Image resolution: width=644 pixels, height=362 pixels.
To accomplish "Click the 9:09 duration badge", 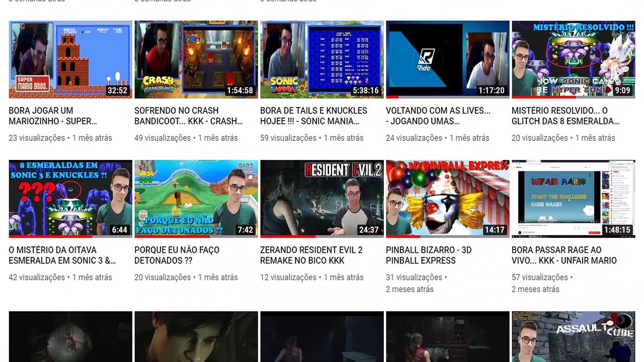I will click(622, 90).
